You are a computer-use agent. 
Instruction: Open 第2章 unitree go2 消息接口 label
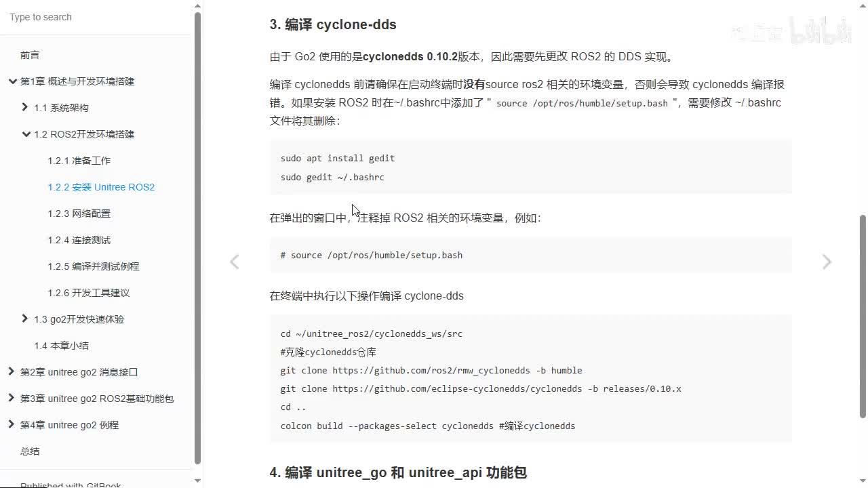(79, 372)
